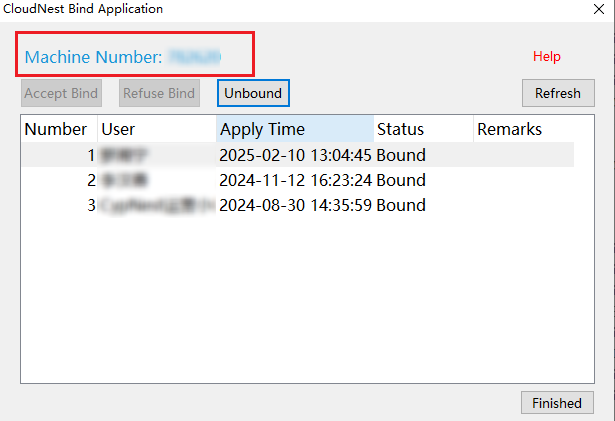The width and height of the screenshot is (615, 421).
Task: Click the Bound status in row 1
Action: pos(401,155)
